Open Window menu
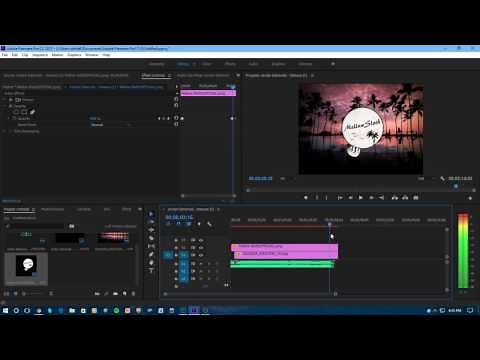Image resolution: width=480 pixels, height=360 pixels. pos(92,55)
